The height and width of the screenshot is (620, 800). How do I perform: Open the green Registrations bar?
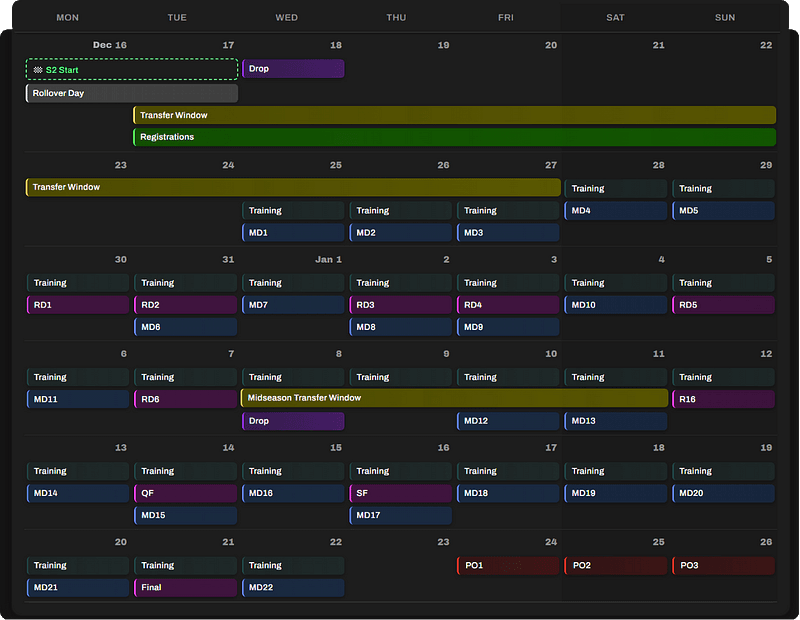454,137
